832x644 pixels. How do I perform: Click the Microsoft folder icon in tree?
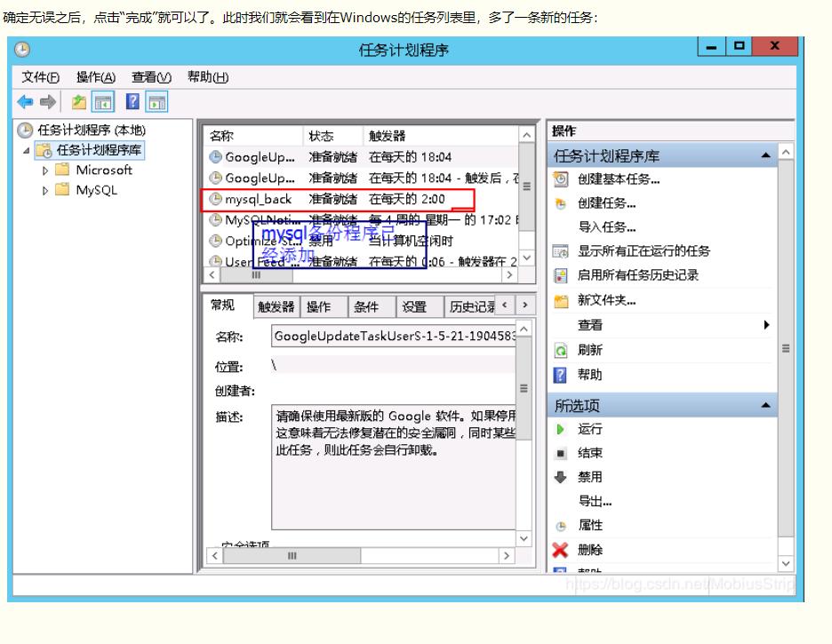pos(62,170)
